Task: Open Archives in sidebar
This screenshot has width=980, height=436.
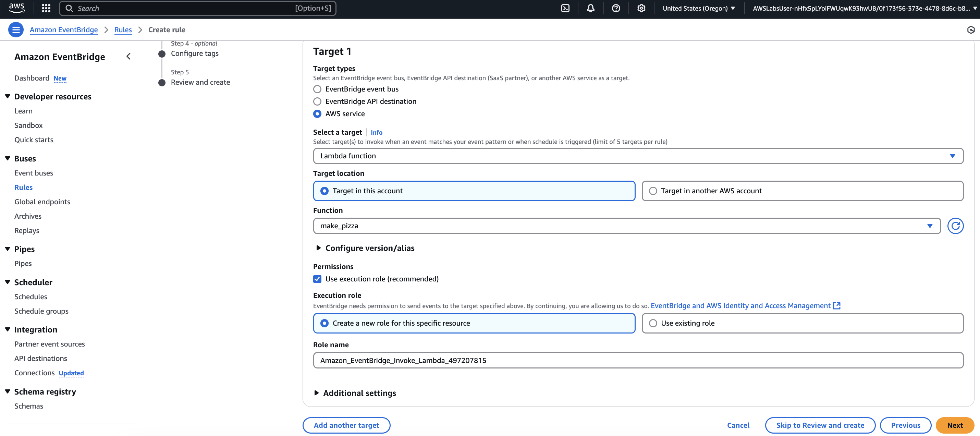Action: point(28,216)
